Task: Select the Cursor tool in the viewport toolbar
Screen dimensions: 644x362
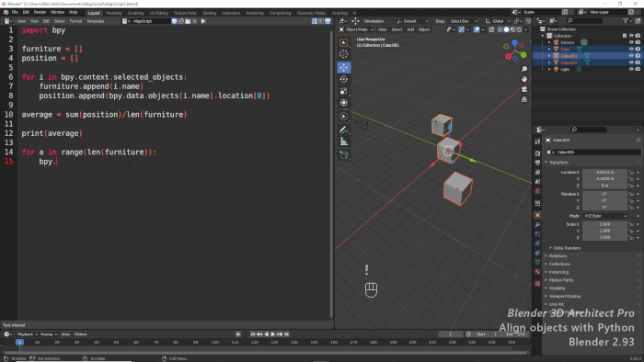Action: pyautogui.click(x=344, y=54)
